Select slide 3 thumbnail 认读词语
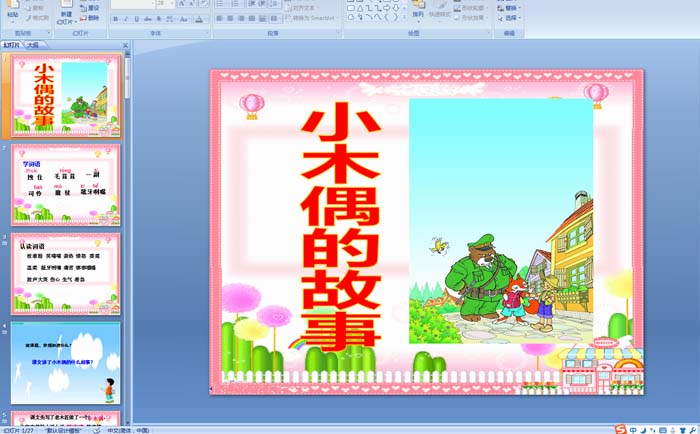This screenshot has height=434, width=700. tap(66, 274)
